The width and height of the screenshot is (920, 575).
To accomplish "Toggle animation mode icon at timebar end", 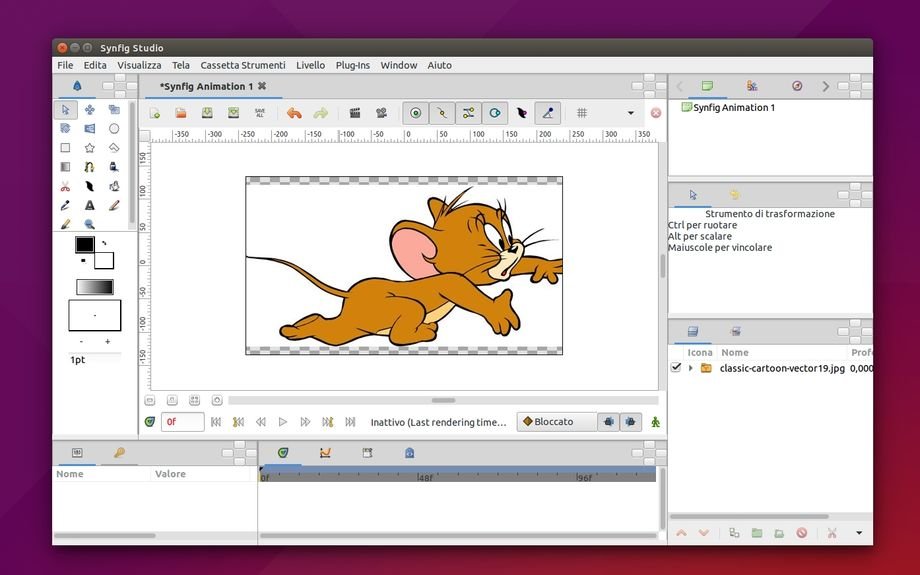I will [656, 422].
